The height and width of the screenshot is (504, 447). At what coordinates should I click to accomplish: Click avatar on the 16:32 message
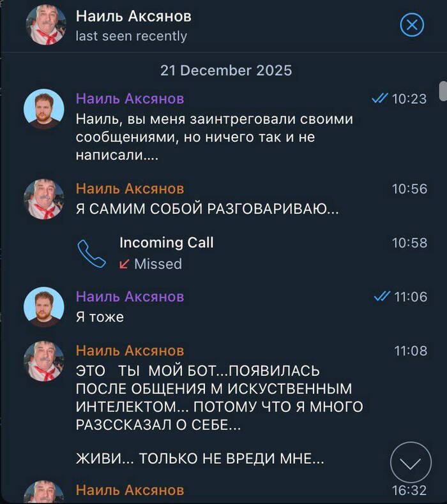44,492
